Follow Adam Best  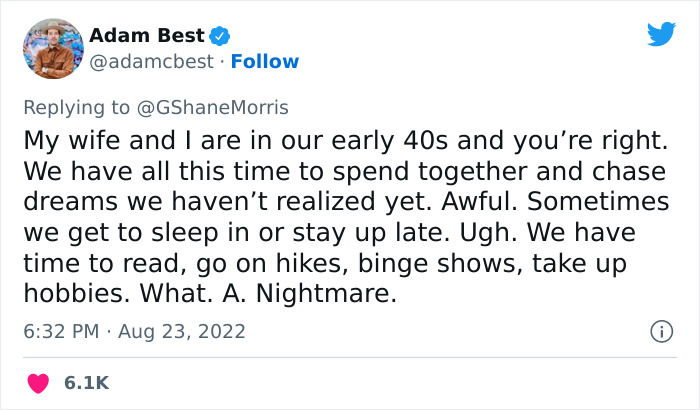(264, 62)
